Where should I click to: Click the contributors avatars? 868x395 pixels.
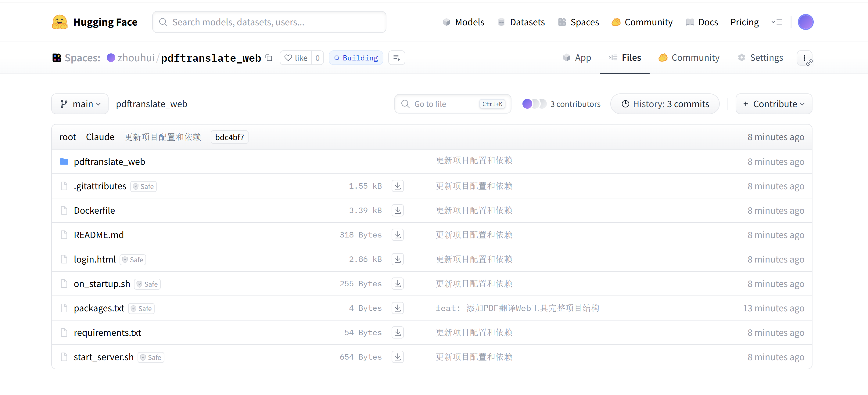(x=534, y=104)
